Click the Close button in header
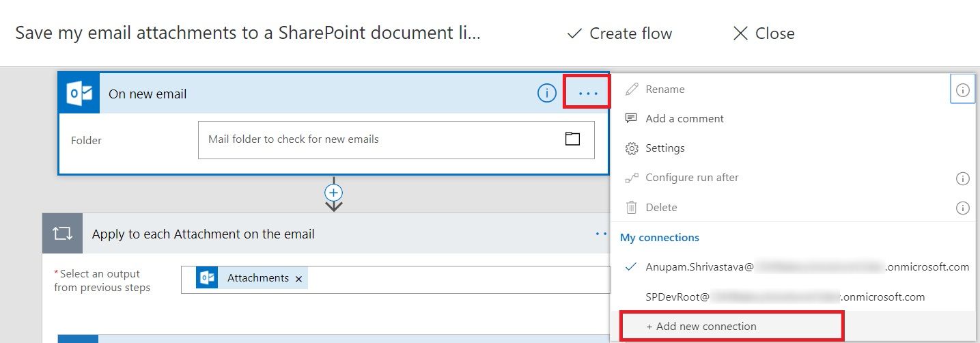The width and height of the screenshot is (980, 343). [764, 33]
